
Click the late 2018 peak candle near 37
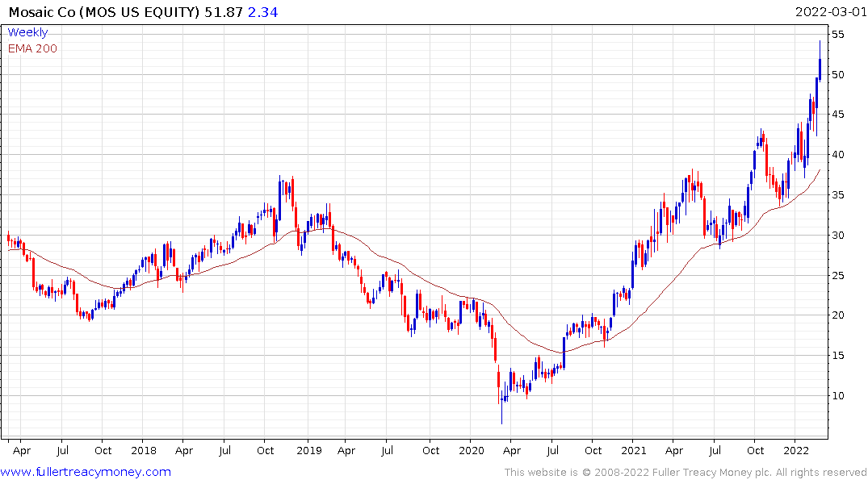pyautogui.click(x=280, y=199)
